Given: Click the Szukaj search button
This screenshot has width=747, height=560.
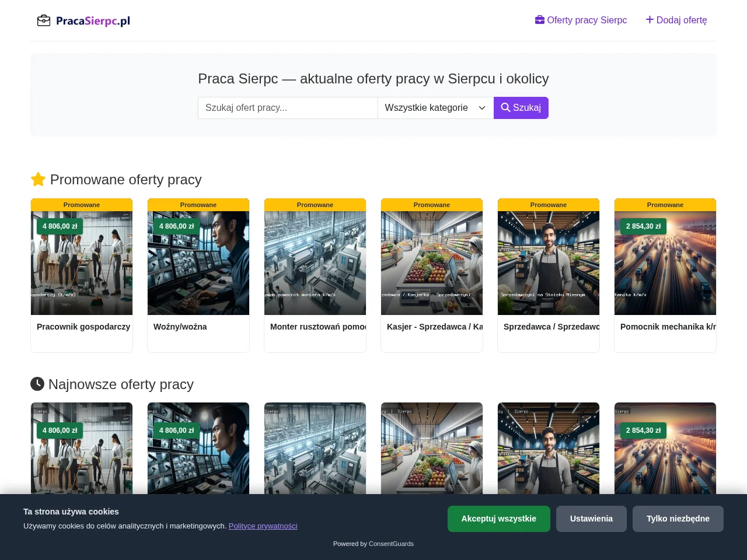Looking at the screenshot, I should coord(521,108).
